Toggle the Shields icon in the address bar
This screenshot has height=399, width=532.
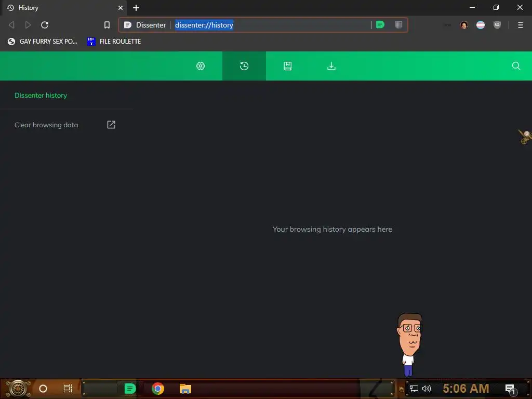click(x=398, y=25)
